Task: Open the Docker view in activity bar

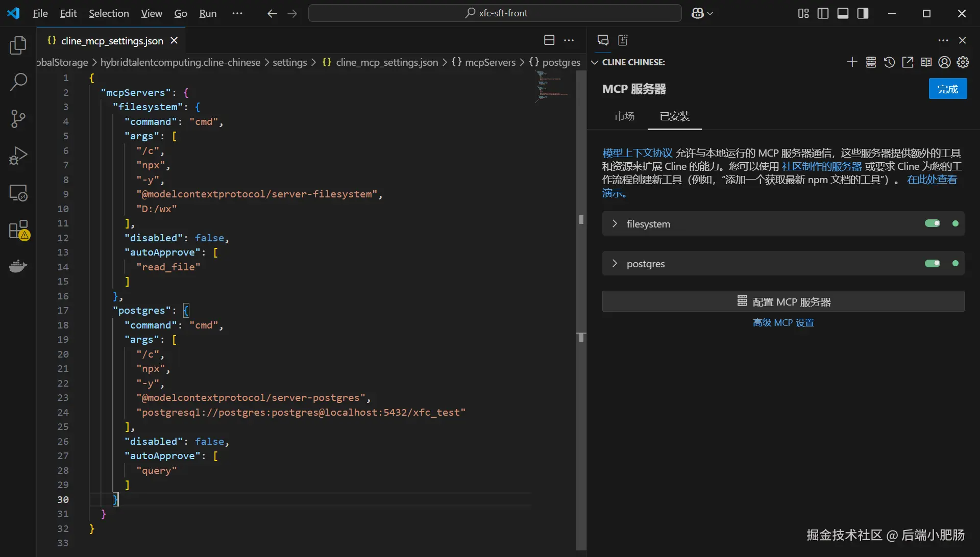Action: click(x=18, y=266)
